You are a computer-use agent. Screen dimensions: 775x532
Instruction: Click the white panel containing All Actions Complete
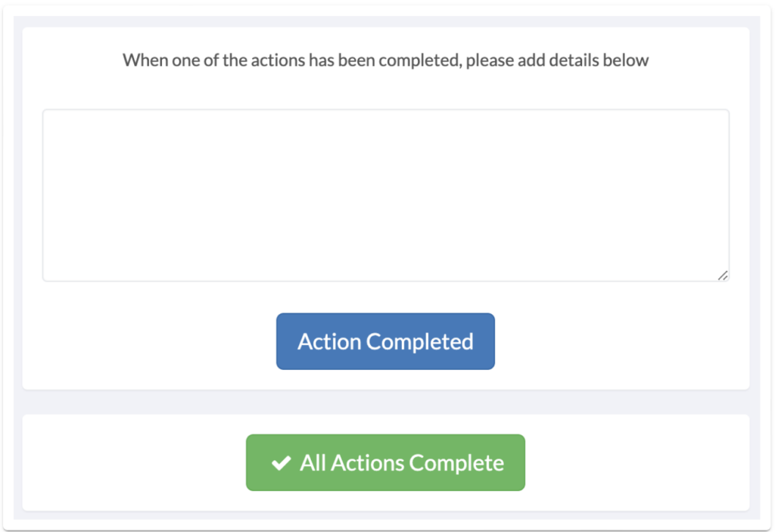[643, 462]
